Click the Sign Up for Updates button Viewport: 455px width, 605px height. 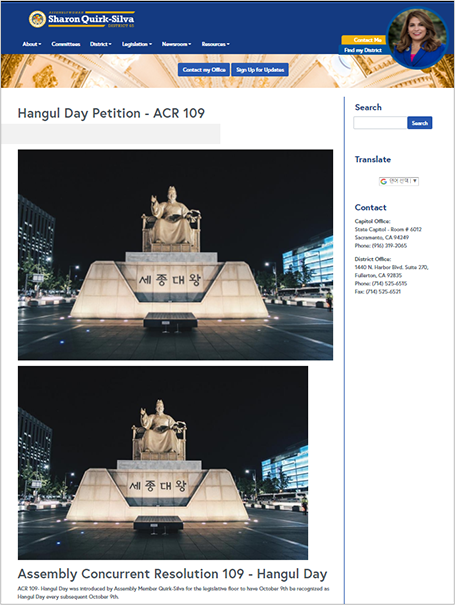click(x=260, y=70)
